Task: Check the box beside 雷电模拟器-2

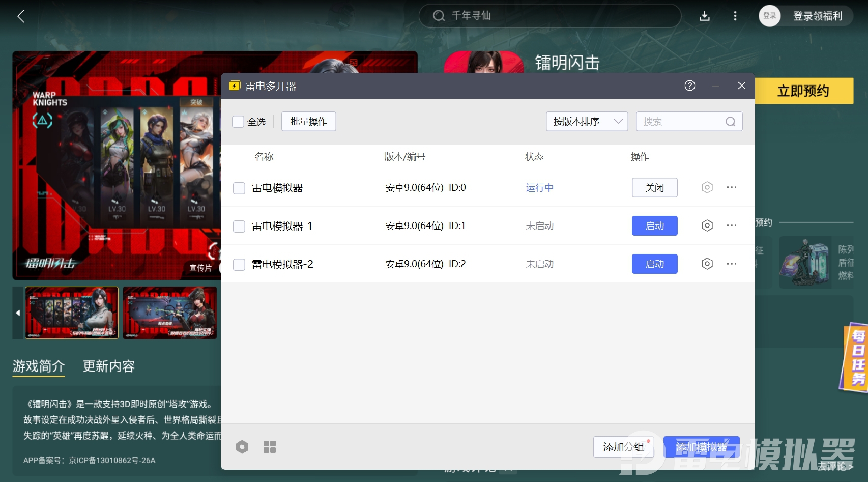Action: [239, 264]
